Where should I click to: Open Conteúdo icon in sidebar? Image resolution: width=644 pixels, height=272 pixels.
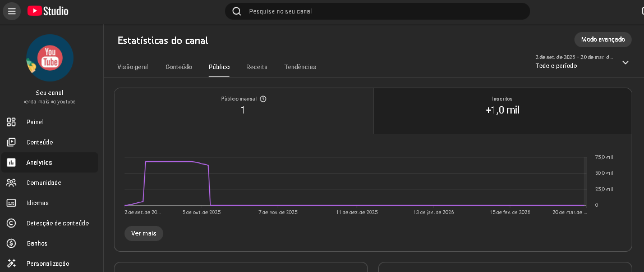(x=11, y=142)
